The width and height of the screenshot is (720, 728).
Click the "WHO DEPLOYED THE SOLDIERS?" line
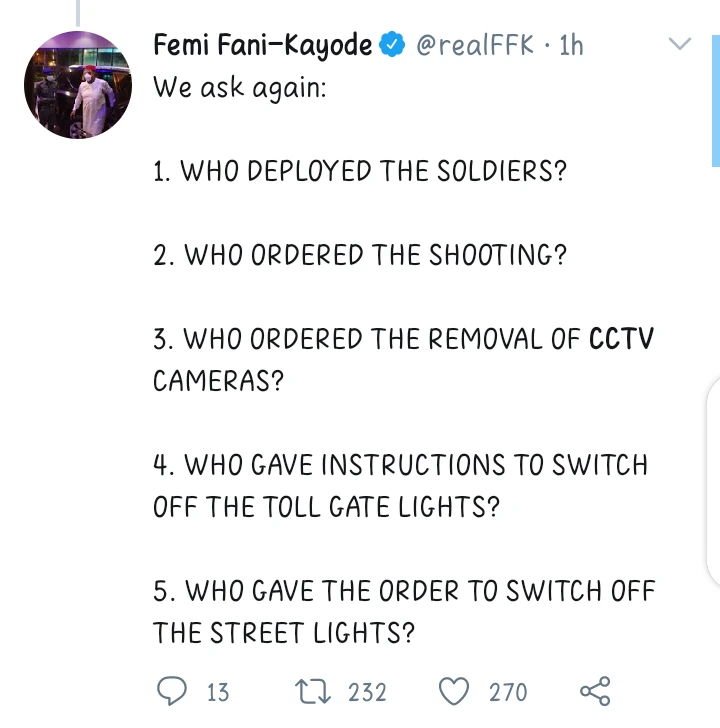click(359, 171)
